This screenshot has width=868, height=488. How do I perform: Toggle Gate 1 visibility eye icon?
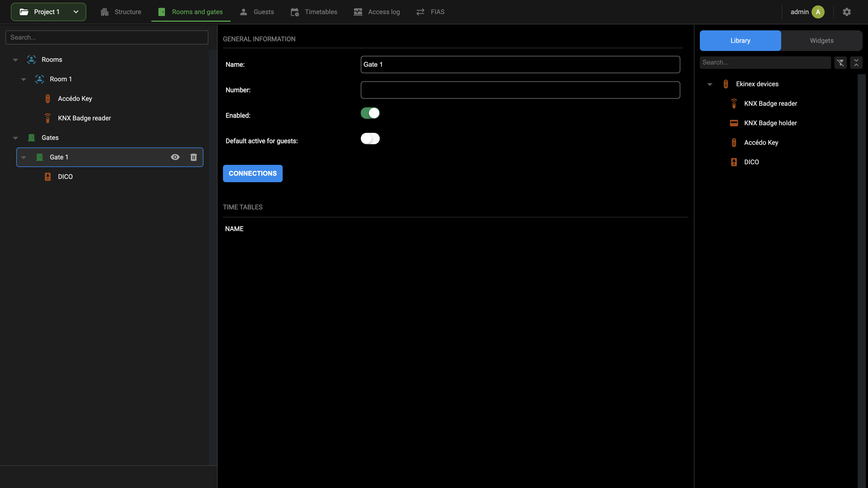(x=175, y=157)
